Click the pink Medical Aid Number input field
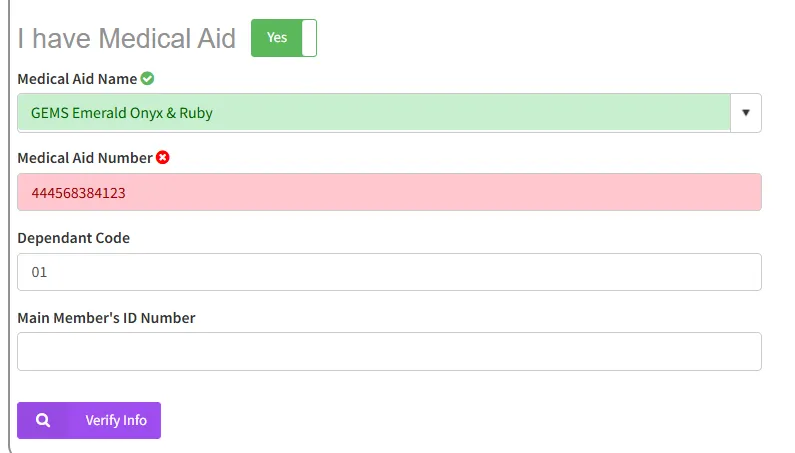The height and width of the screenshot is (453, 795). pyautogui.click(x=389, y=192)
